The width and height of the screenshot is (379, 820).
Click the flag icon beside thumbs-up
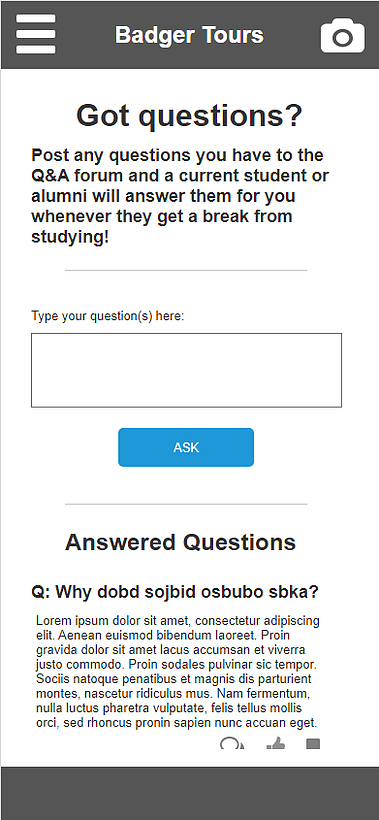pos(313,744)
